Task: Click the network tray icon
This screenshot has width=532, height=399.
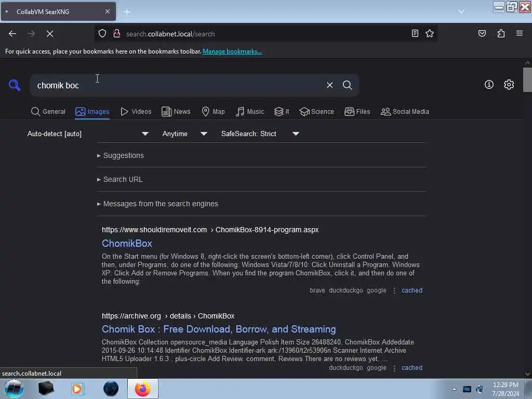Action: click(480, 389)
